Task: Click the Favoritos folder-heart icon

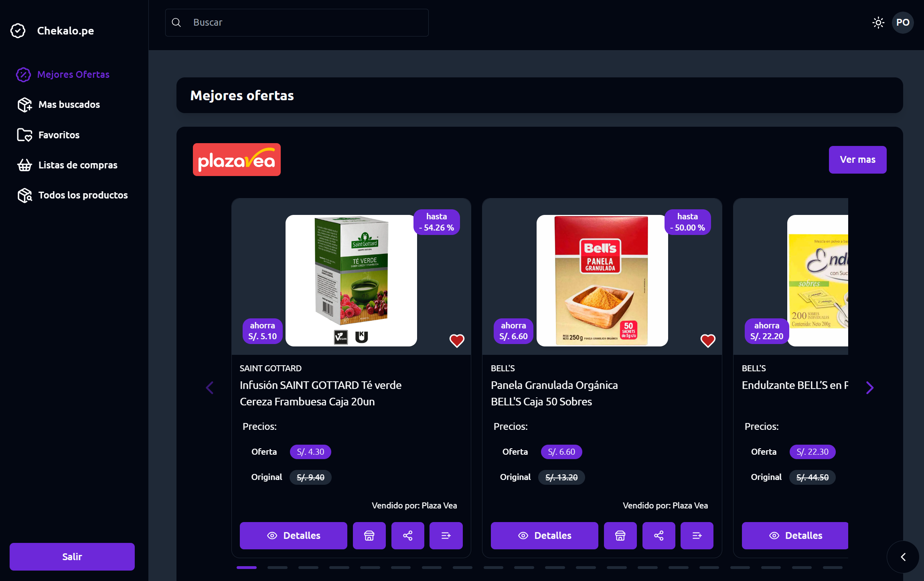Action: point(24,135)
